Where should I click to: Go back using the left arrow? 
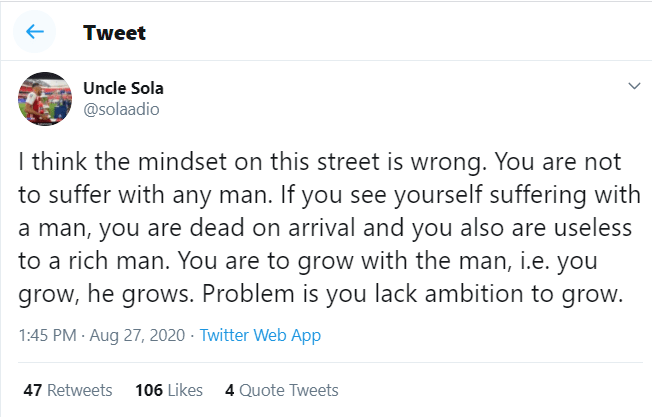click(35, 32)
